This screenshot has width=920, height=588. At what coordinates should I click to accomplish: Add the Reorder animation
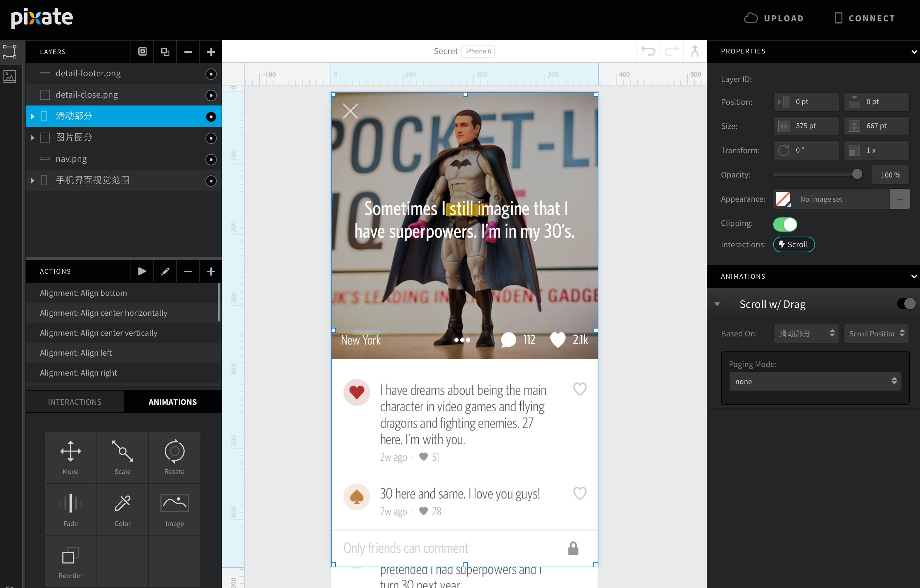pos(71,561)
